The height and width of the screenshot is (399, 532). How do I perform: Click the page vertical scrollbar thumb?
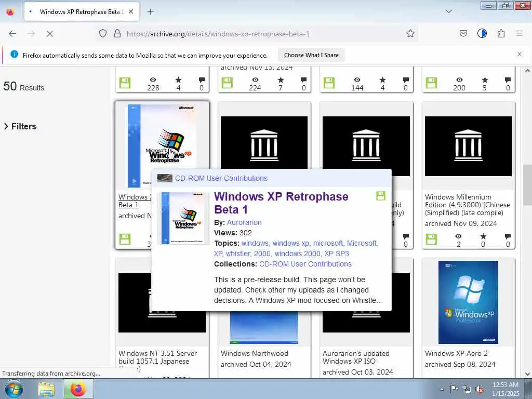point(527,185)
